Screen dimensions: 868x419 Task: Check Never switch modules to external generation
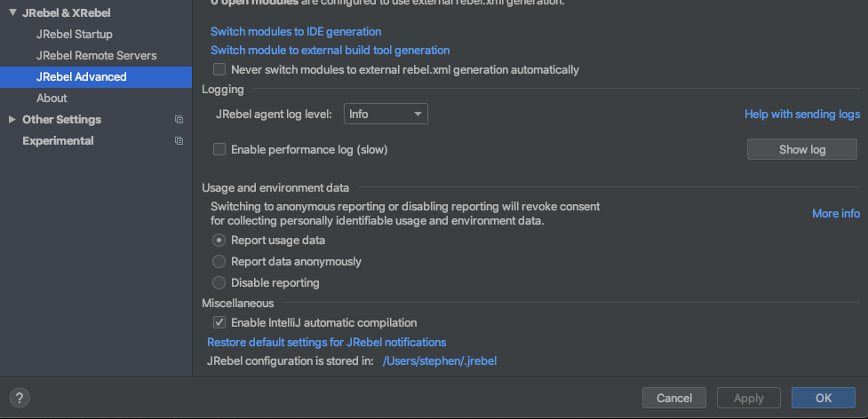pyautogui.click(x=219, y=69)
